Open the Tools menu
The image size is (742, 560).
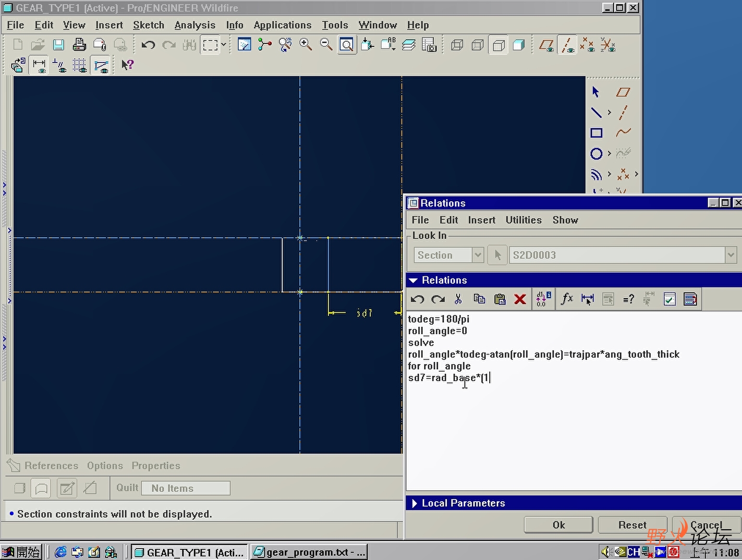point(335,25)
